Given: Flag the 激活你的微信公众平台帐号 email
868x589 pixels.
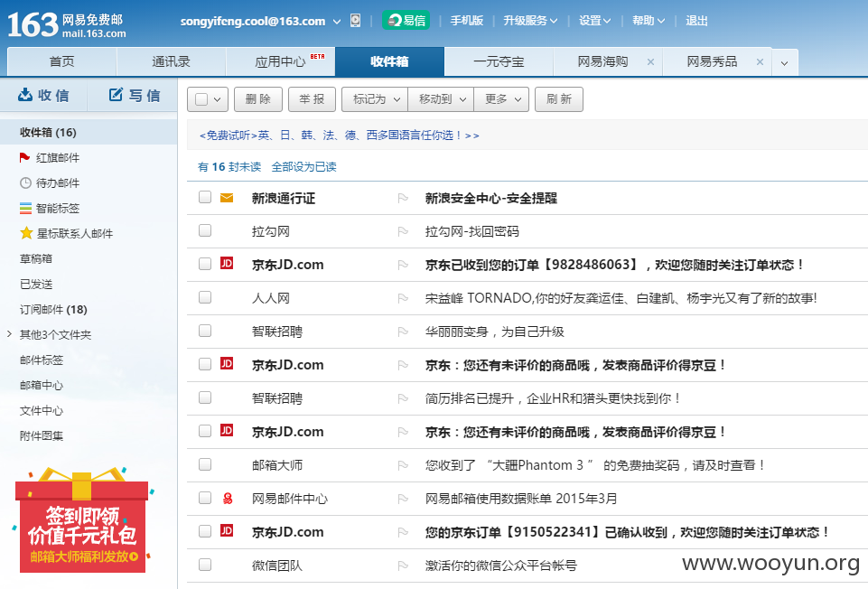Looking at the screenshot, I should (403, 566).
